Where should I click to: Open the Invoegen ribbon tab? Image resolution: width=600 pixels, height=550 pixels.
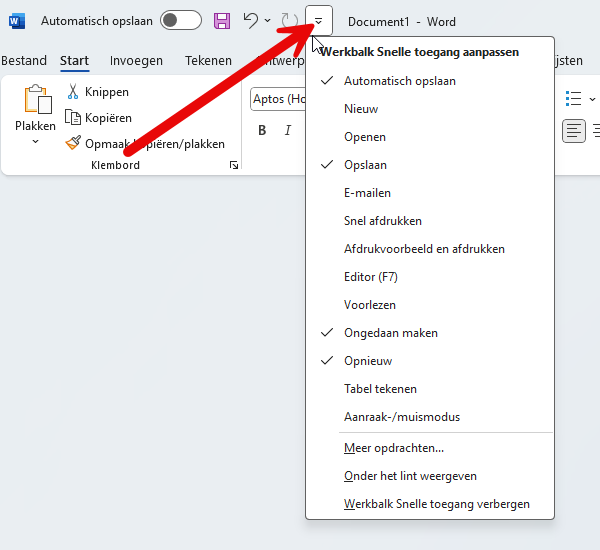136,61
